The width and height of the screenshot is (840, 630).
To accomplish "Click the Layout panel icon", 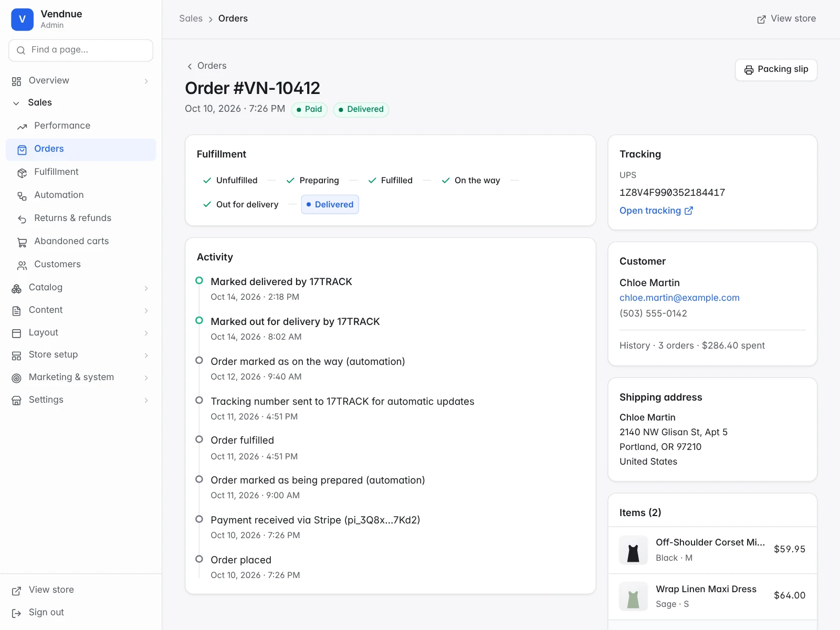I will [16, 333].
